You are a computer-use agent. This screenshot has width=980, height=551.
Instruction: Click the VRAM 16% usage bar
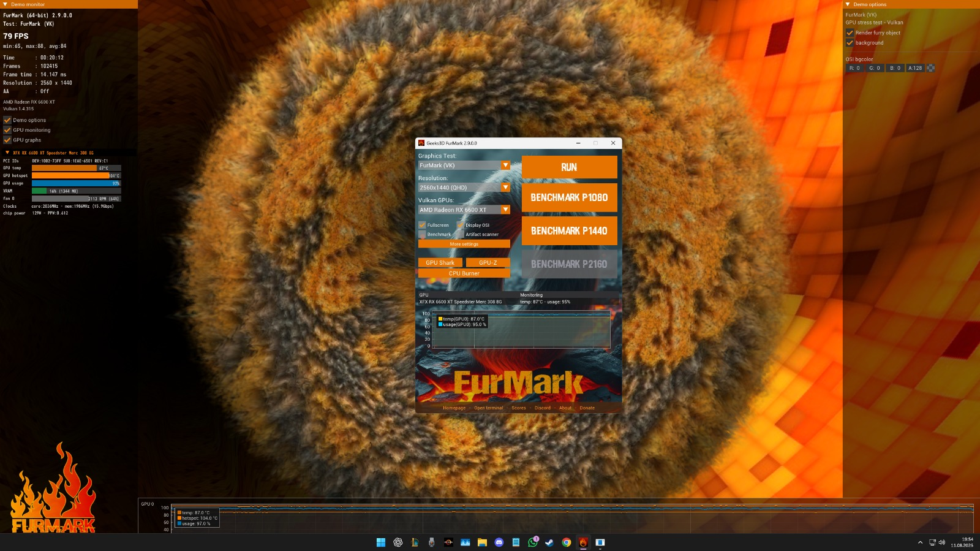pos(76,191)
